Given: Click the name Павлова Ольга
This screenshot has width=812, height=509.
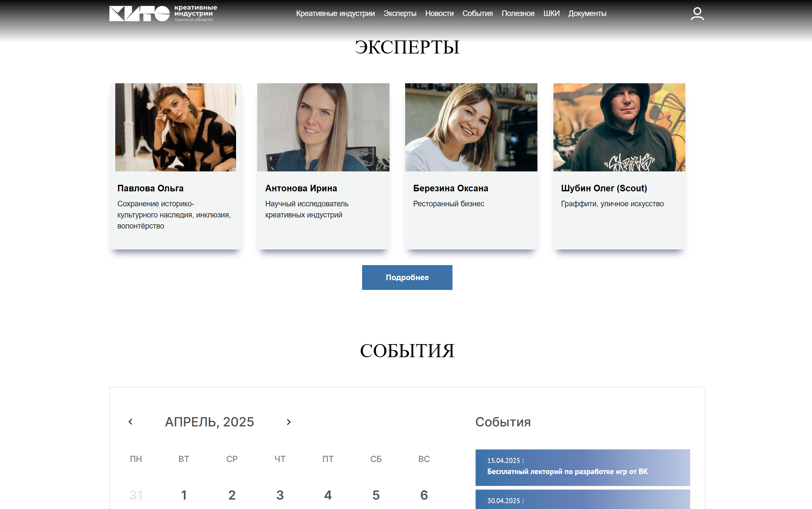Looking at the screenshot, I should pyautogui.click(x=151, y=188).
